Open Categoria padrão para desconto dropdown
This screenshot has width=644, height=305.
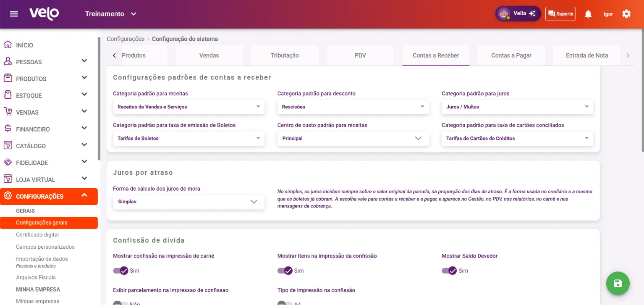coord(353,107)
